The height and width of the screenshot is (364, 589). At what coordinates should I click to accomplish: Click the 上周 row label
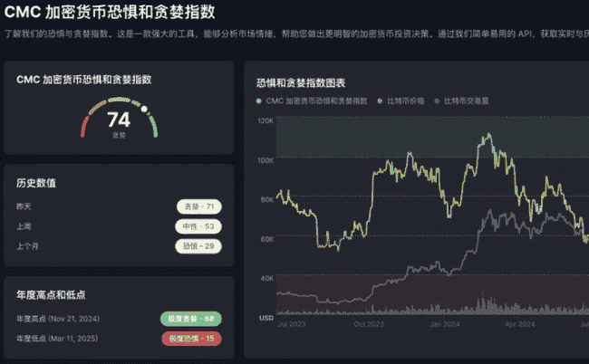click(24, 226)
